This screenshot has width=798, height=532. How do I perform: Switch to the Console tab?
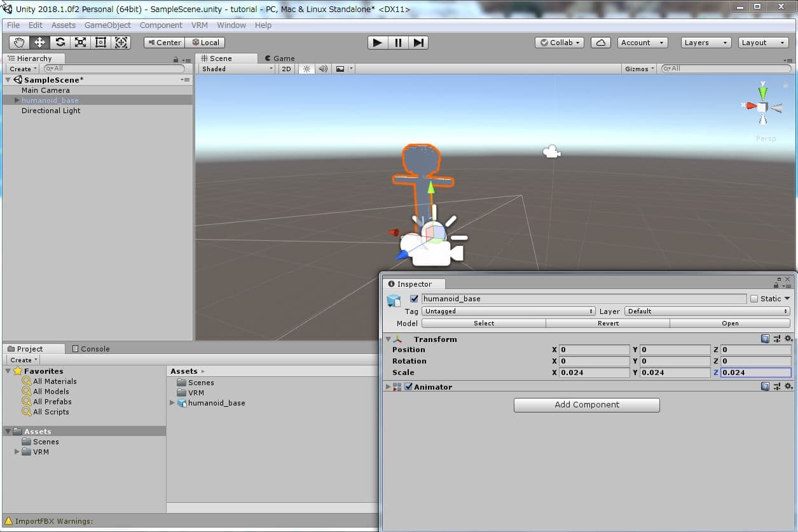point(91,349)
